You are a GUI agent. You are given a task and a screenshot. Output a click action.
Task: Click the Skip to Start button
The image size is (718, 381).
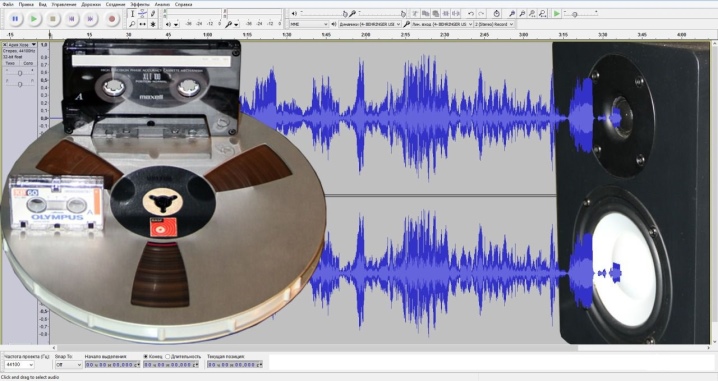pos(71,19)
